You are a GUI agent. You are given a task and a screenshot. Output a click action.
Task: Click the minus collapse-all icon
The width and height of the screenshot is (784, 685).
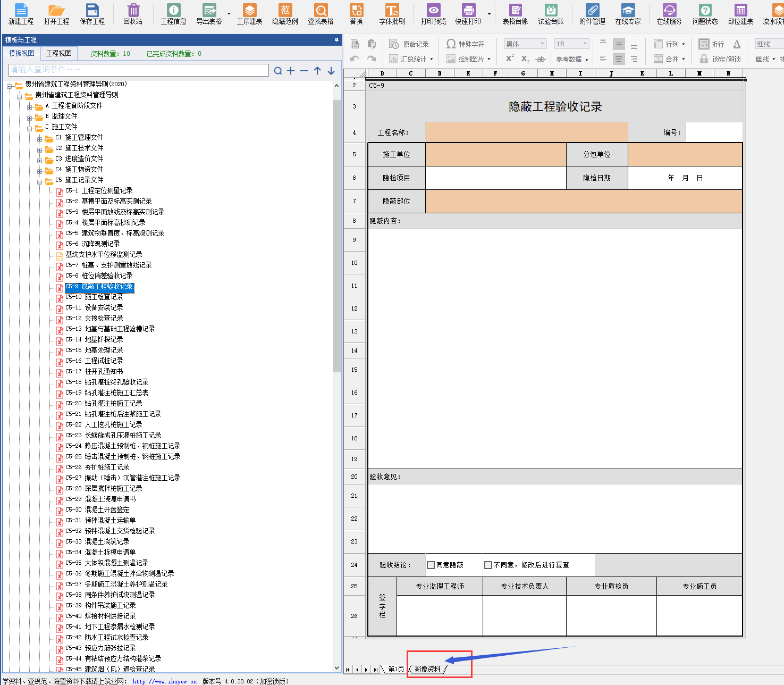click(304, 71)
